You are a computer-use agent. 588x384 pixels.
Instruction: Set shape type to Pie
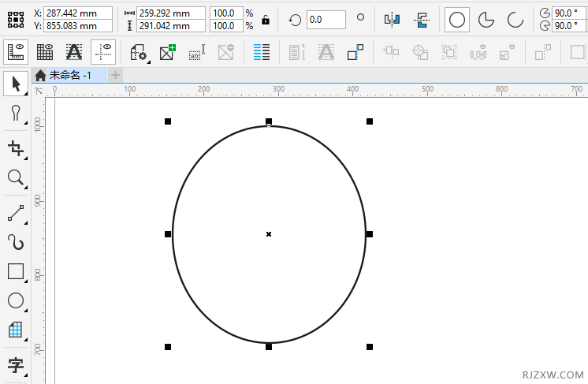click(x=486, y=20)
